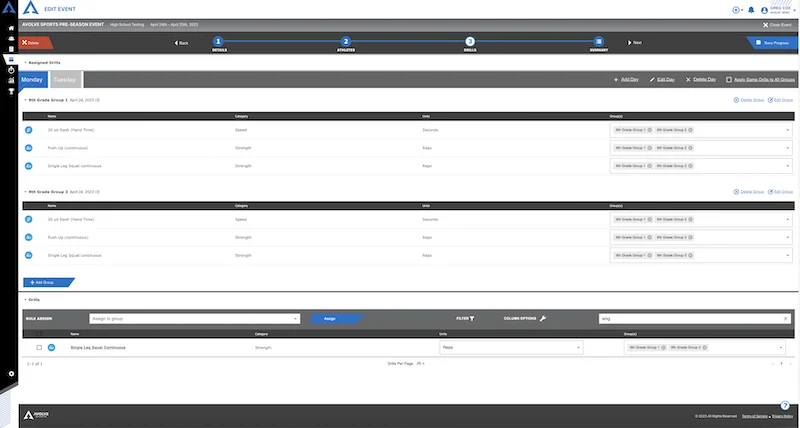800x428 pixels.
Task: Open the Home icon in left sidebar
Action: point(11,28)
